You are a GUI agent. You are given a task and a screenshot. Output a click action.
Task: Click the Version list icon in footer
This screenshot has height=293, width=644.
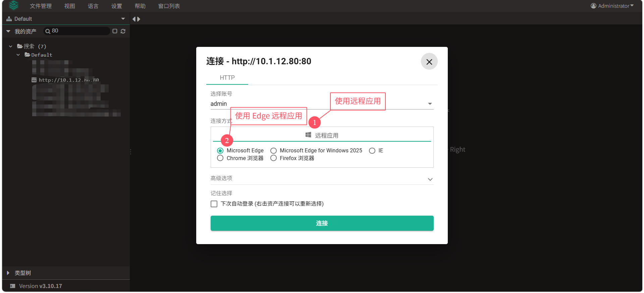13,286
